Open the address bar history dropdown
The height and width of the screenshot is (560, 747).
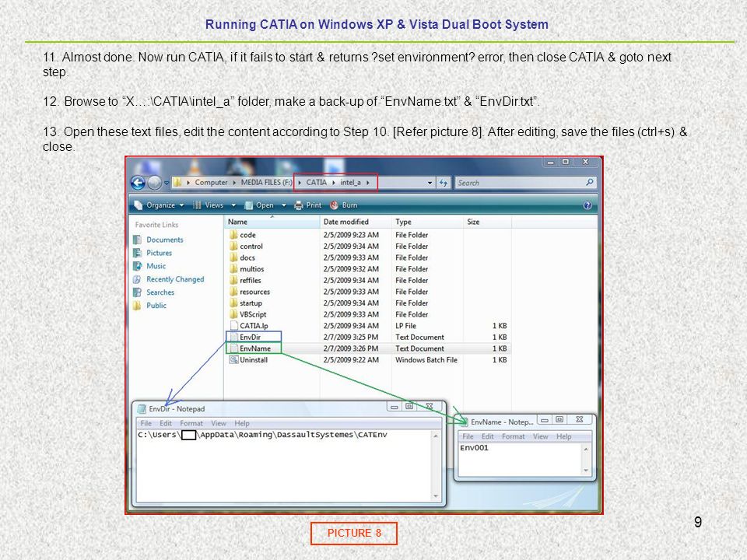(x=430, y=183)
